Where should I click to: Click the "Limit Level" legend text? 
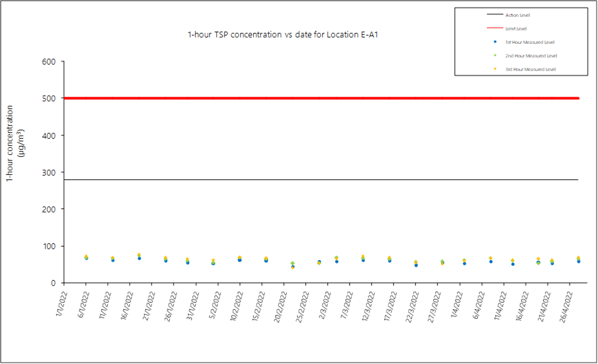[516, 28]
